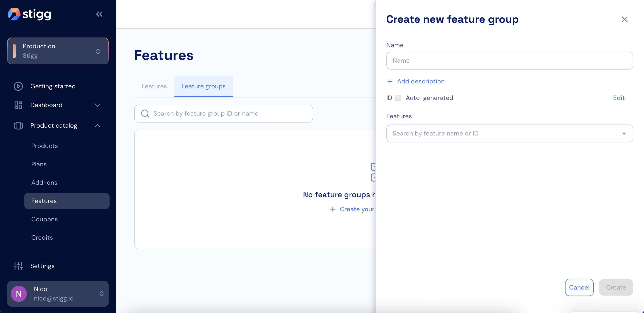Open the Features search dropdown arrow
This screenshot has width=644, height=313.
pyautogui.click(x=624, y=133)
